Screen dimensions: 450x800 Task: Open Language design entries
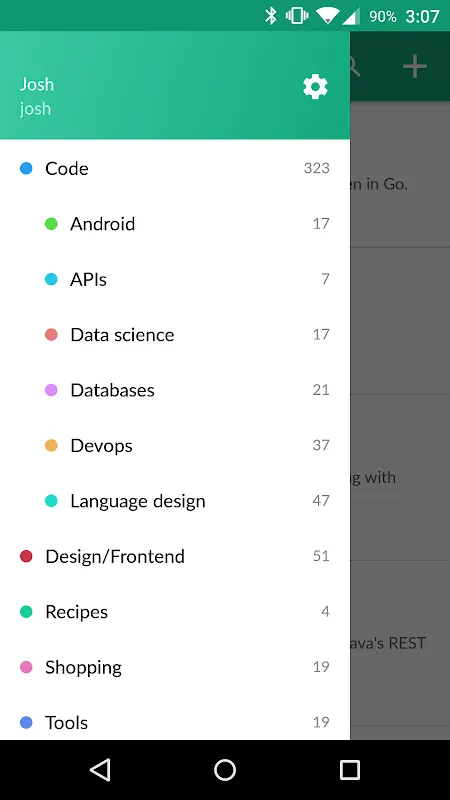coord(175,501)
